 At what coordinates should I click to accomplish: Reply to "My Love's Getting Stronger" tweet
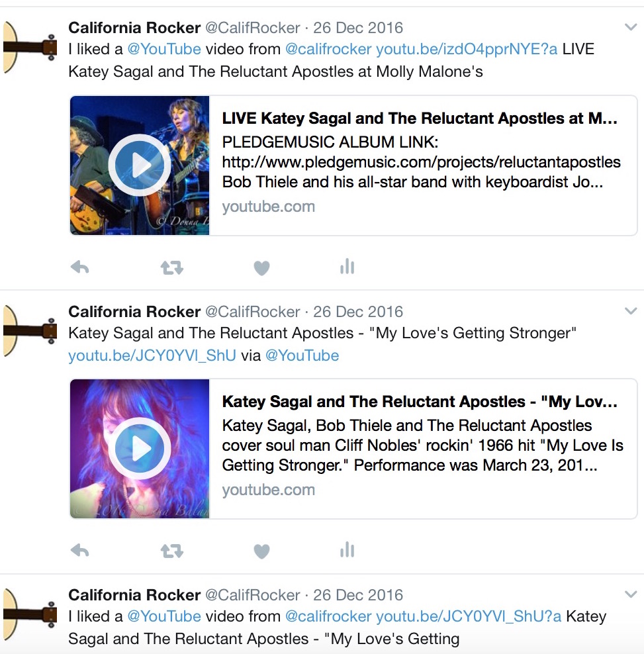79,551
